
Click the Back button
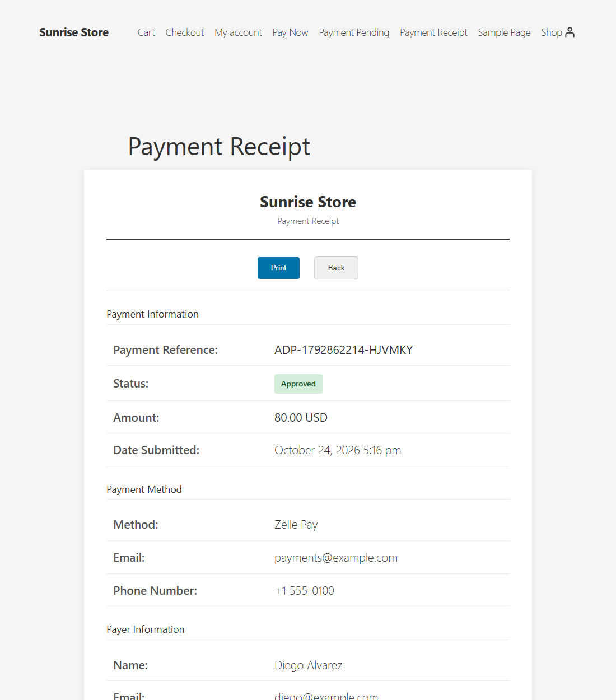click(336, 268)
